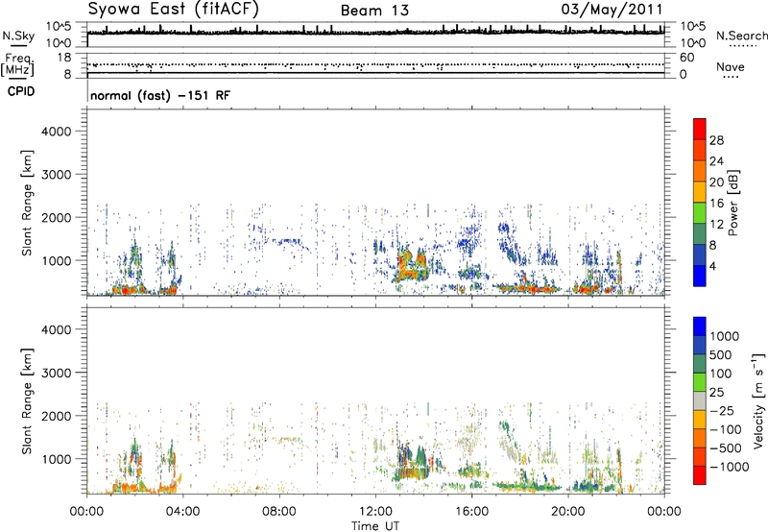768x532 pixels.
Task: Click the 'Beam 13' label
Action: click(x=374, y=11)
